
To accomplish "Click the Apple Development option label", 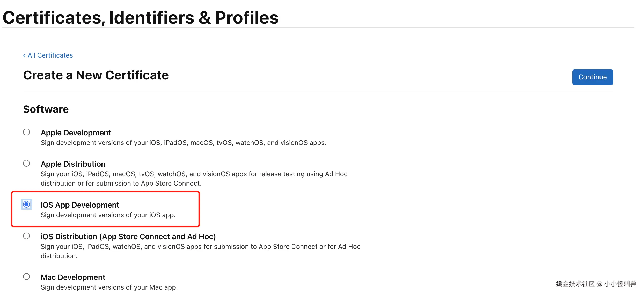I will click(76, 132).
